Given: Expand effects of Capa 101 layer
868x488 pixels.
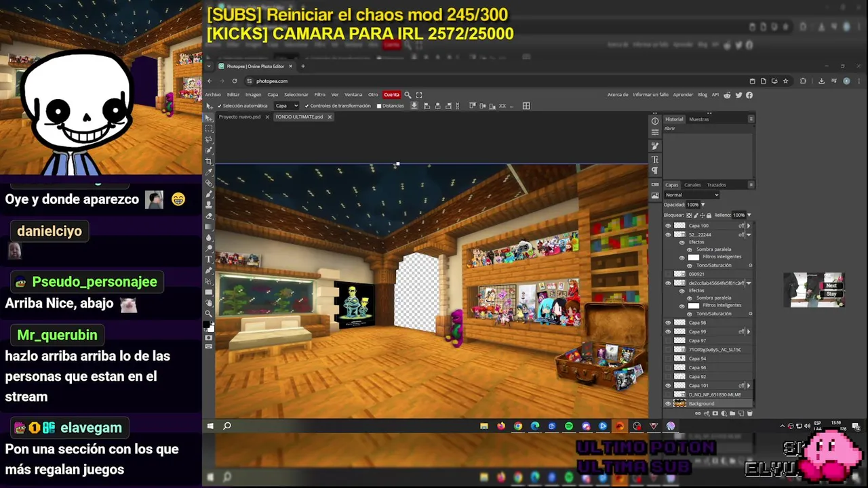Looking at the screenshot, I should pos(749,385).
